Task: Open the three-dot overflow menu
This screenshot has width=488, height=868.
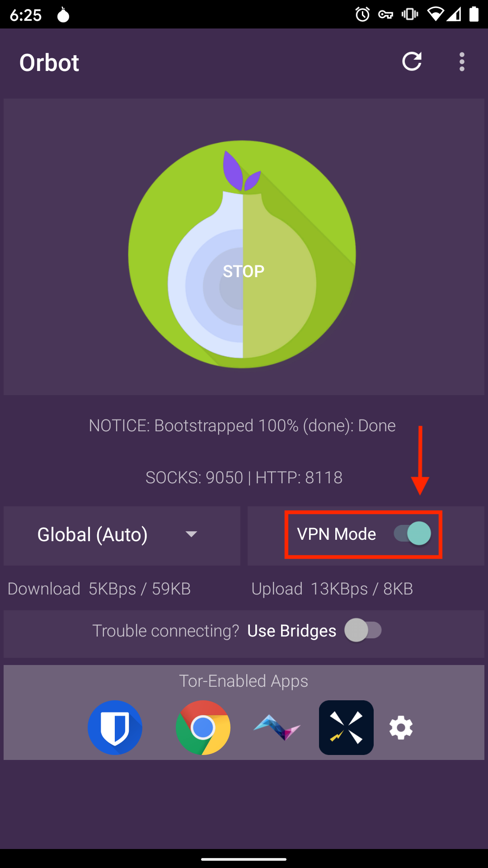Action: tap(461, 61)
